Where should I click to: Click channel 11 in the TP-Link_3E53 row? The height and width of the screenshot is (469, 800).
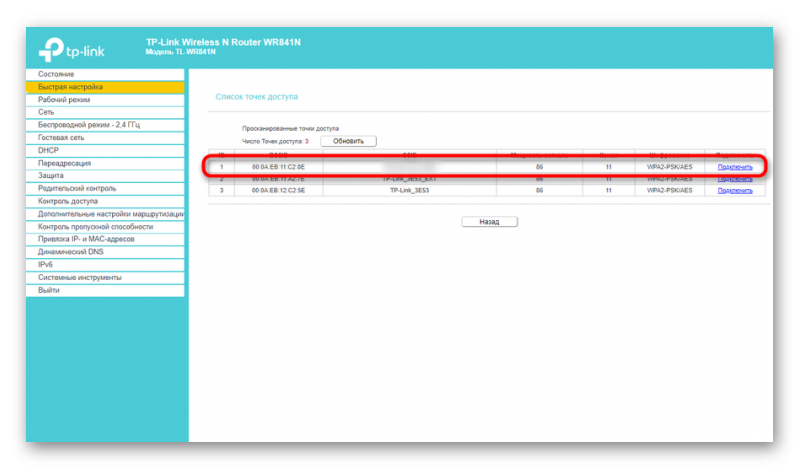point(608,190)
